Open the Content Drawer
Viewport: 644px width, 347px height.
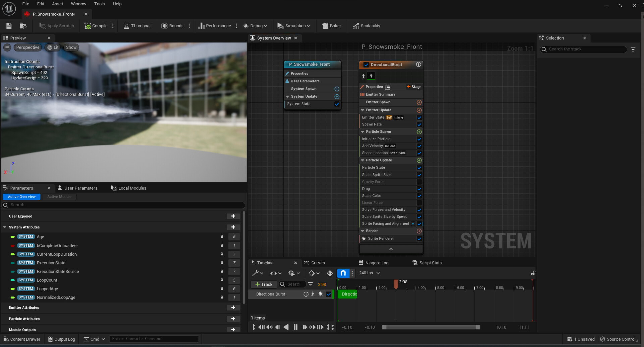tap(22, 339)
